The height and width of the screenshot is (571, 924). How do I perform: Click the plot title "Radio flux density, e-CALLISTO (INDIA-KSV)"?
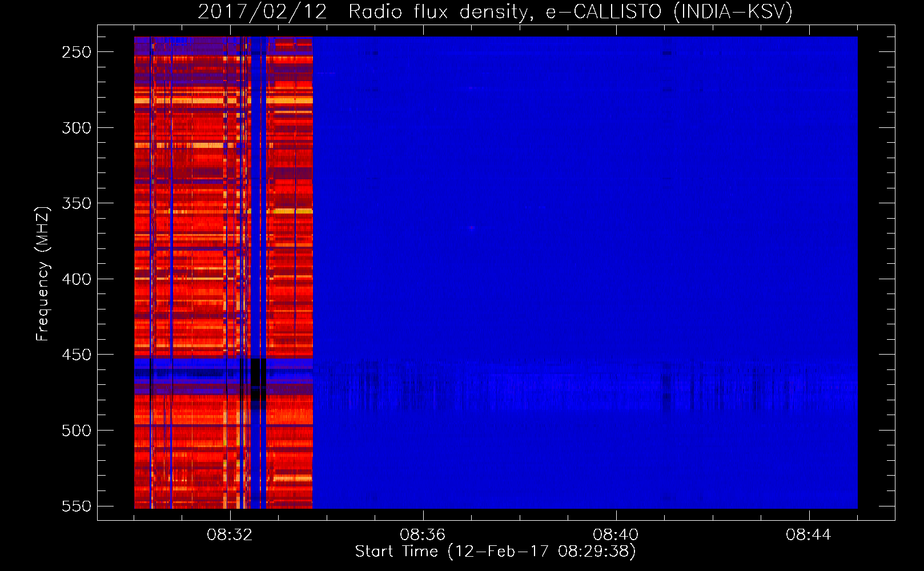pos(571,12)
